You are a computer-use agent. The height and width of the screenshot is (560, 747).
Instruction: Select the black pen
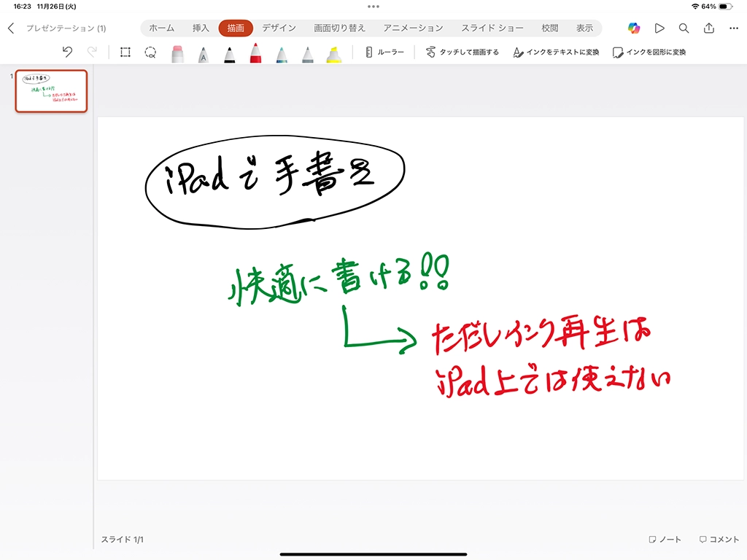tap(229, 54)
